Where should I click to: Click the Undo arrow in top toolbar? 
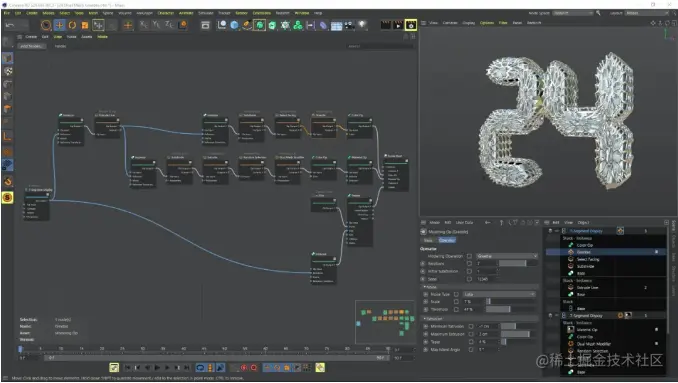pyautogui.click(x=10, y=25)
